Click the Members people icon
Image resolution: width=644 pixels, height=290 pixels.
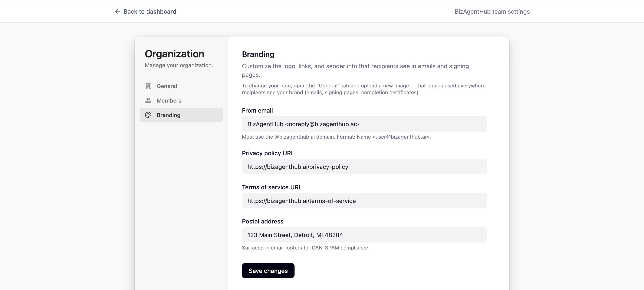(x=148, y=101)
